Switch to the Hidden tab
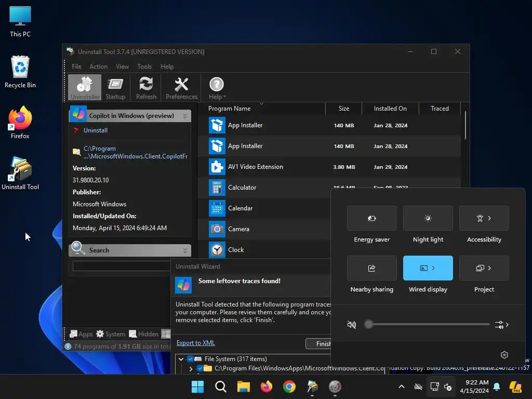This screenshot has width=532, height=399. click(x=144, y=334)
